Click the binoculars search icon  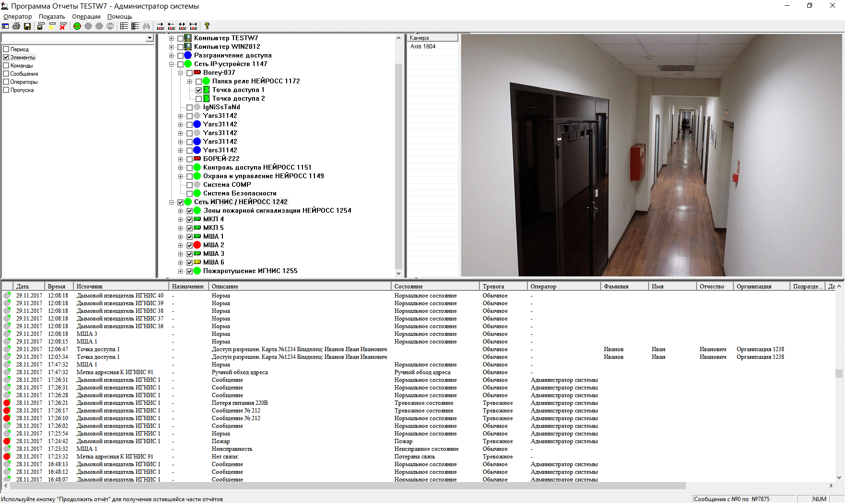coord(146,26)
